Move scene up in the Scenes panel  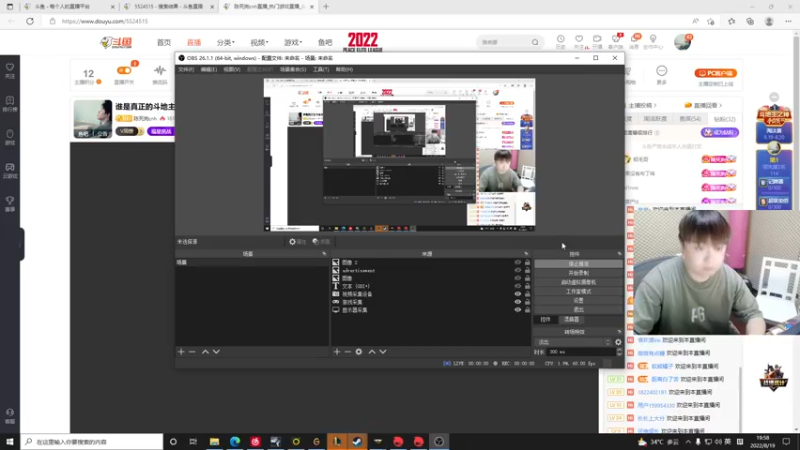tap(205, 352)
